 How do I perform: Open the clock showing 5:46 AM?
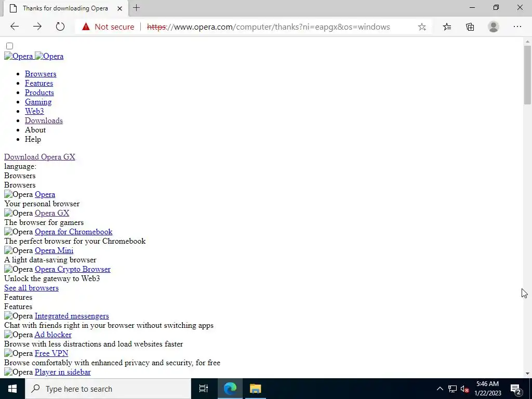tap(487, 389)
